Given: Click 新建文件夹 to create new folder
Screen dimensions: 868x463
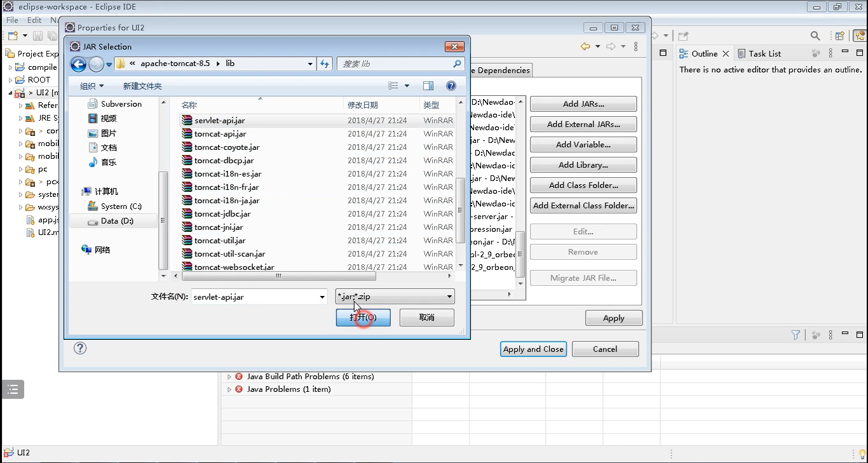Looking at the screenshot, I should 142,86.
